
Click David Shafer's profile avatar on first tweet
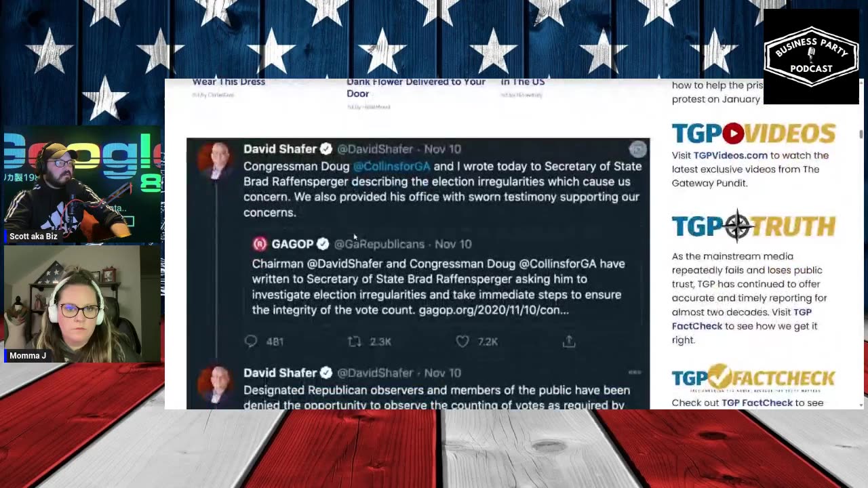[x=214, y=161]
